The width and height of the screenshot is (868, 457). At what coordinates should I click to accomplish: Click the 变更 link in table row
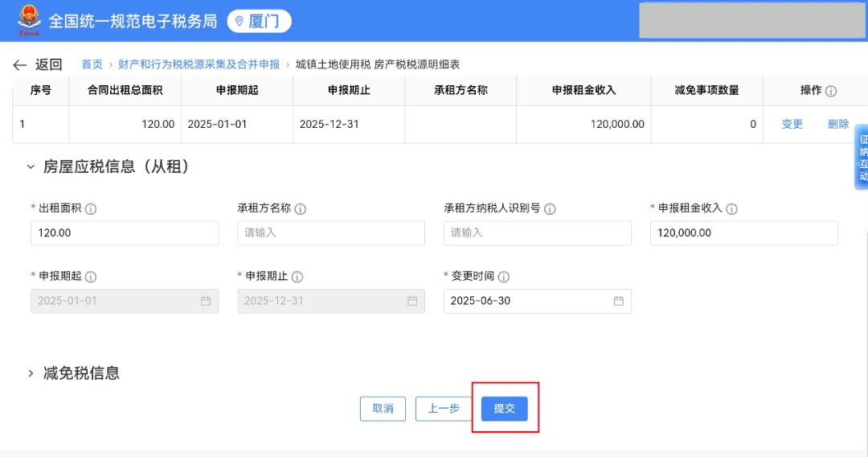[x=792, y=124]
